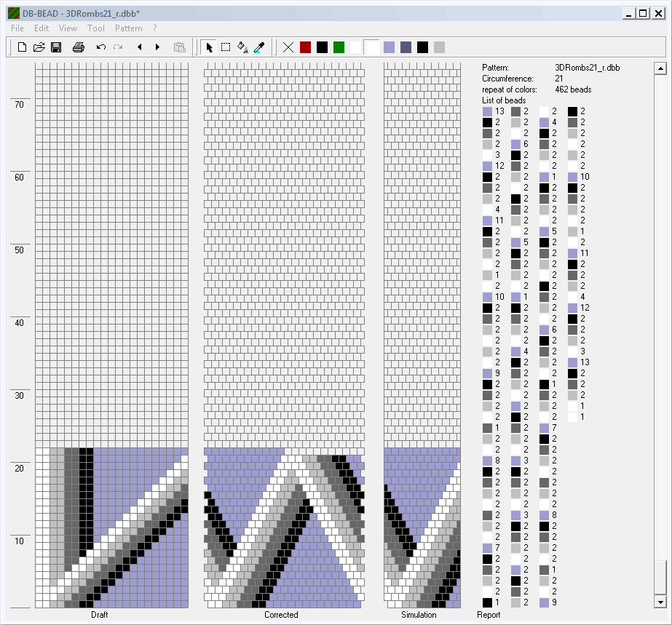Open the View menu

[x=68, y=28]
